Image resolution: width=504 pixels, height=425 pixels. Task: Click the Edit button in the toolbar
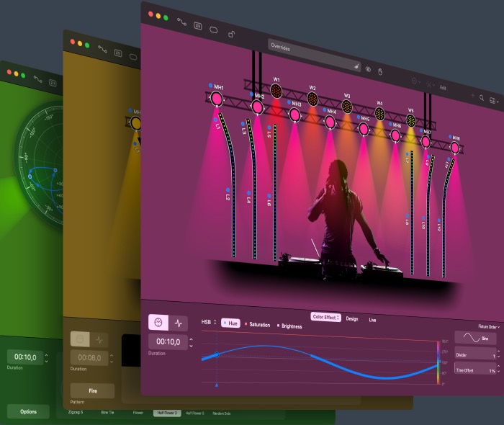[443, 87]
